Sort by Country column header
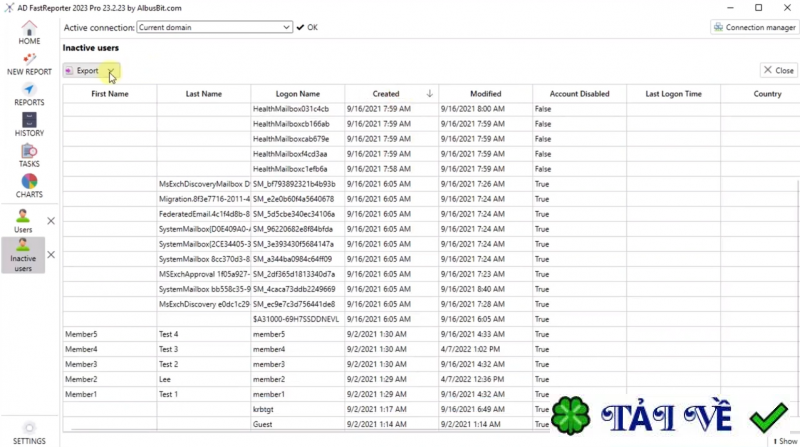The image size is (800, 447). tap(767, 94)
